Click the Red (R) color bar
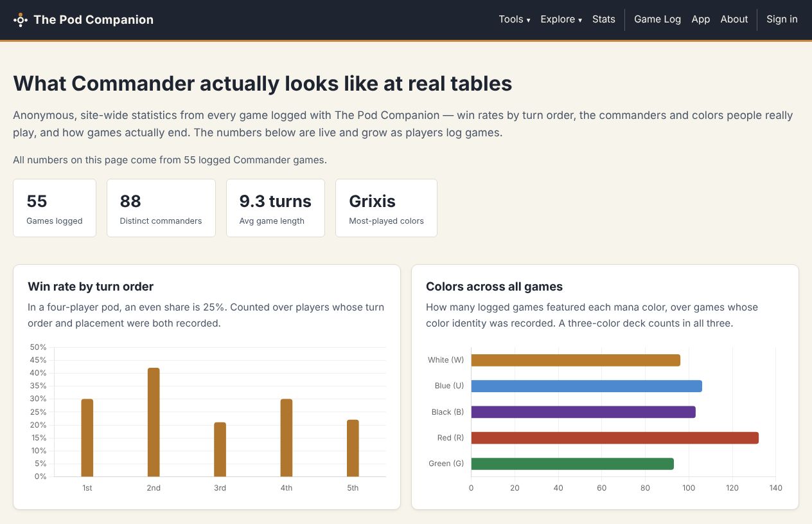Image resolution: width=812 pixels, height=524 pixels. (615, 438)
